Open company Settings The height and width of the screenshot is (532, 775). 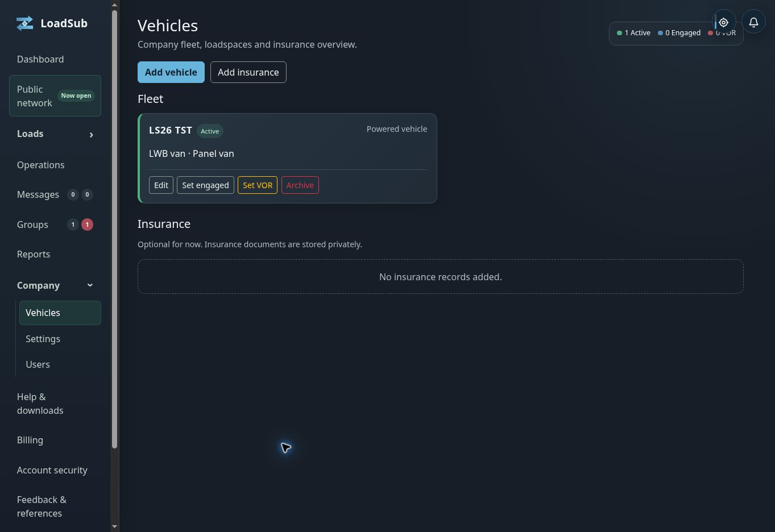(43, 339)
